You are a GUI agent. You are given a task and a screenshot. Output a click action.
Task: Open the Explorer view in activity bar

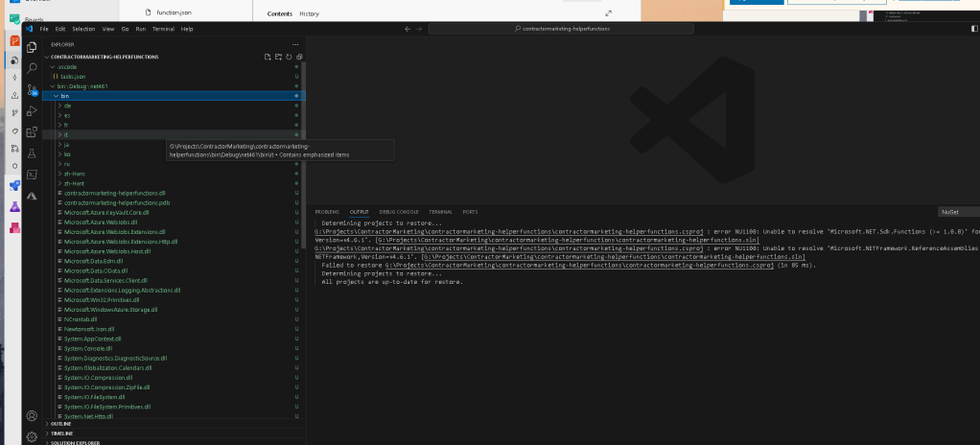(x=32, y=47)
